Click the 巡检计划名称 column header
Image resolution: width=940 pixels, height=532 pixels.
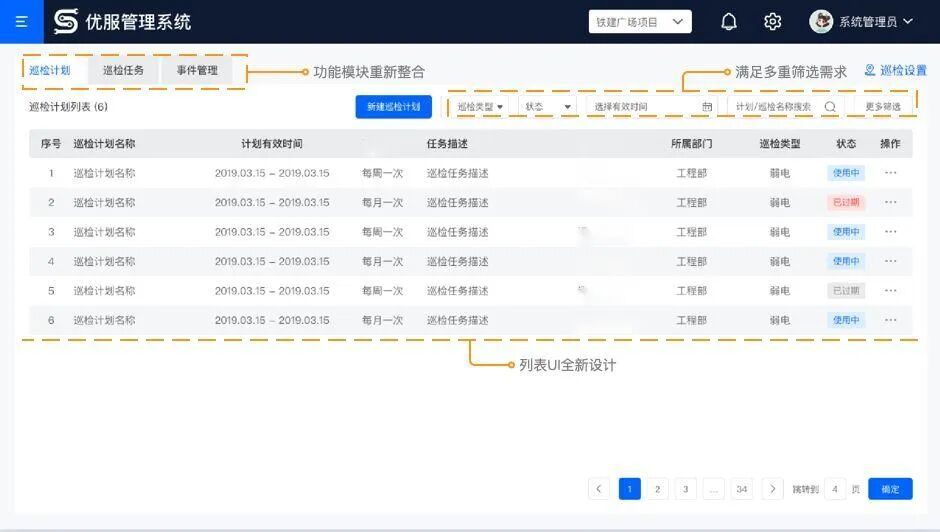tap(104, 143)
